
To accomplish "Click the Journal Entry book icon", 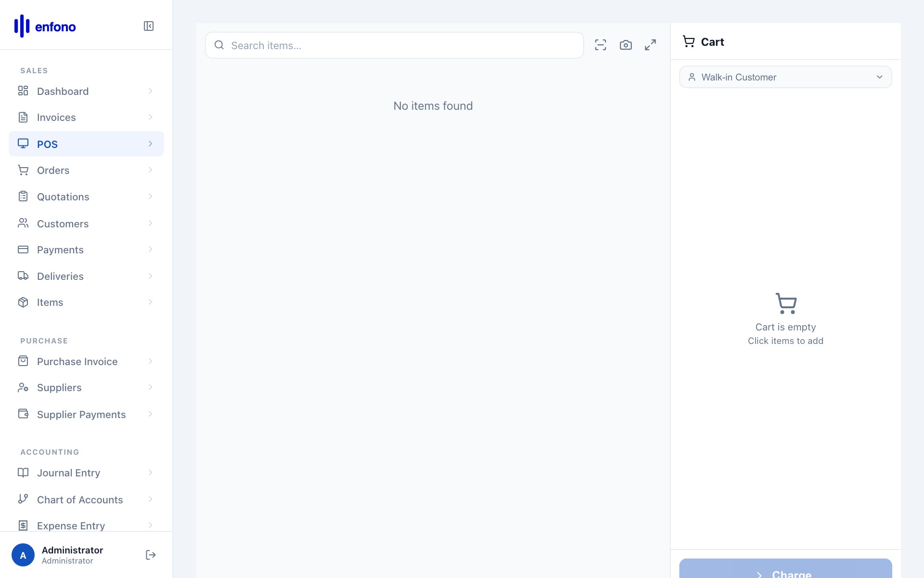I will click(24, 473).
